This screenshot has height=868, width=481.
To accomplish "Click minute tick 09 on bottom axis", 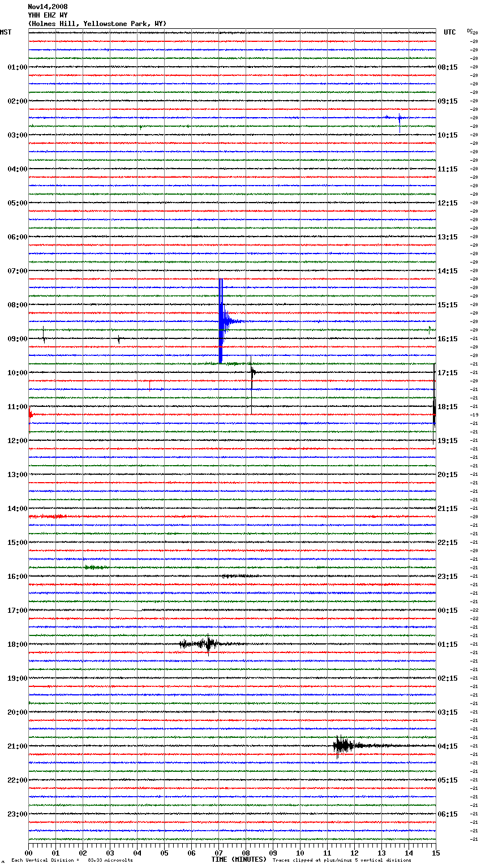I will pos(273,853).
